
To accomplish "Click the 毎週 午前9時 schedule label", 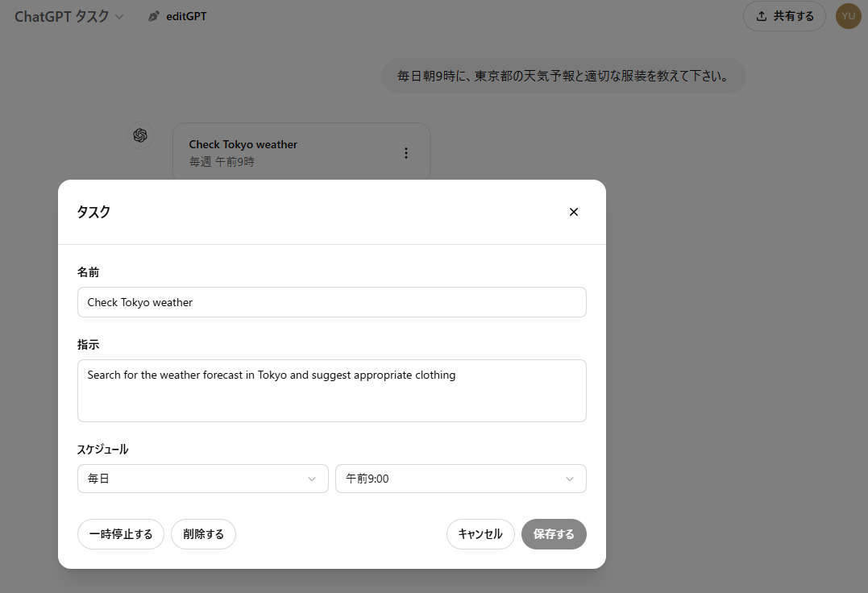I will (221, 161).
